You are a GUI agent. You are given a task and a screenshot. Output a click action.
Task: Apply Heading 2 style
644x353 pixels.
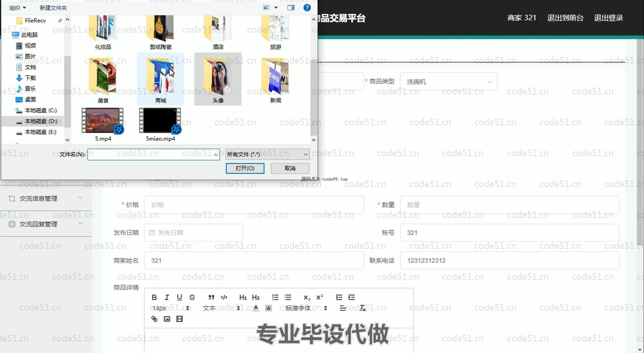point(256,297)
